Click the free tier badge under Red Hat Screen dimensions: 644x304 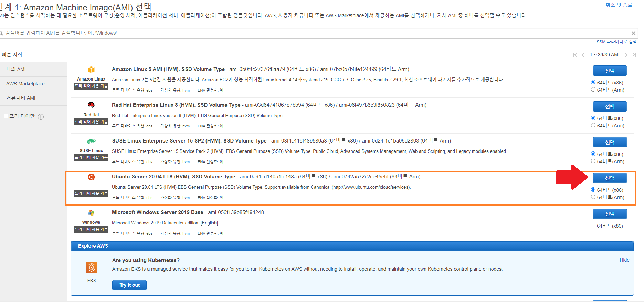(91, 122)
